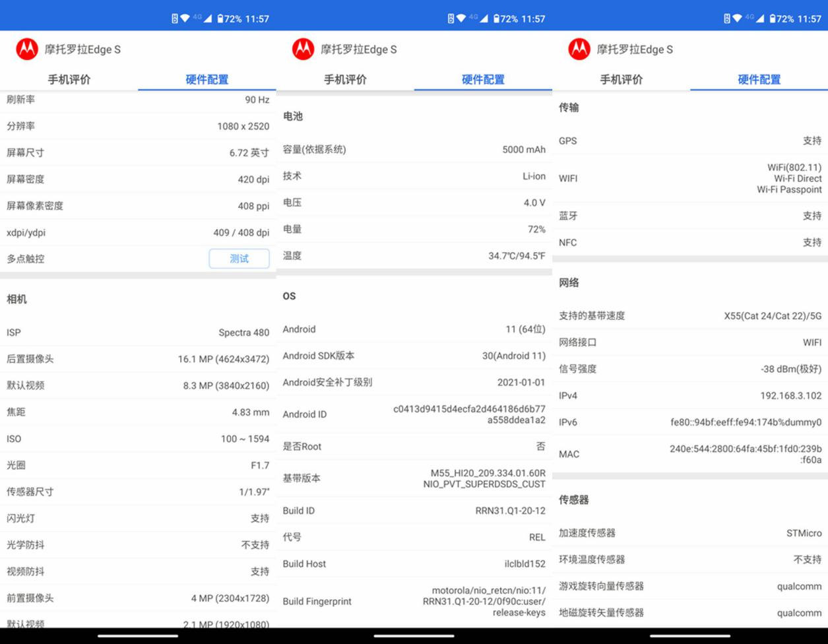The height and width of the screenshot is (644, 828).
Task: Select the 光学防抖 不支持 row
Action: point(138,545)
